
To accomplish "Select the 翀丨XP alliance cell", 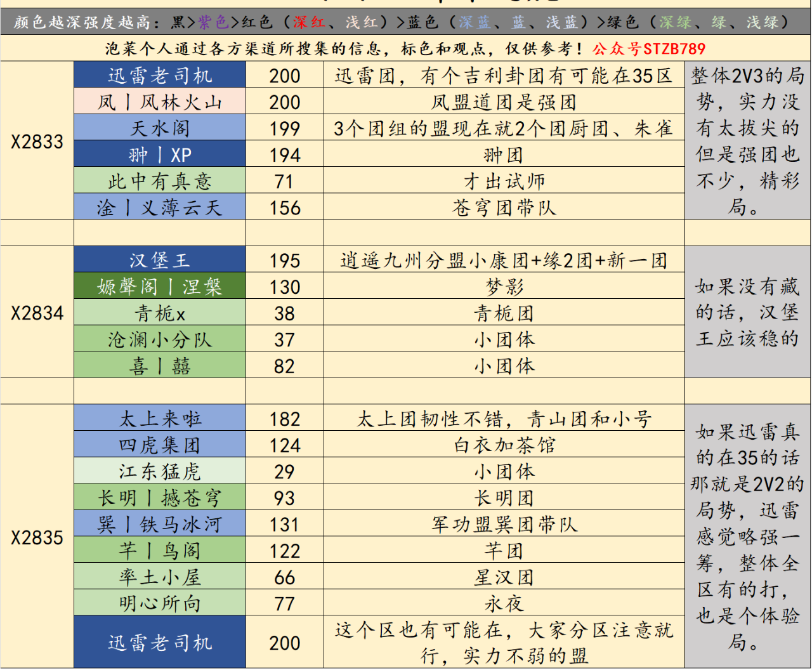I will [x=160, y=154].
